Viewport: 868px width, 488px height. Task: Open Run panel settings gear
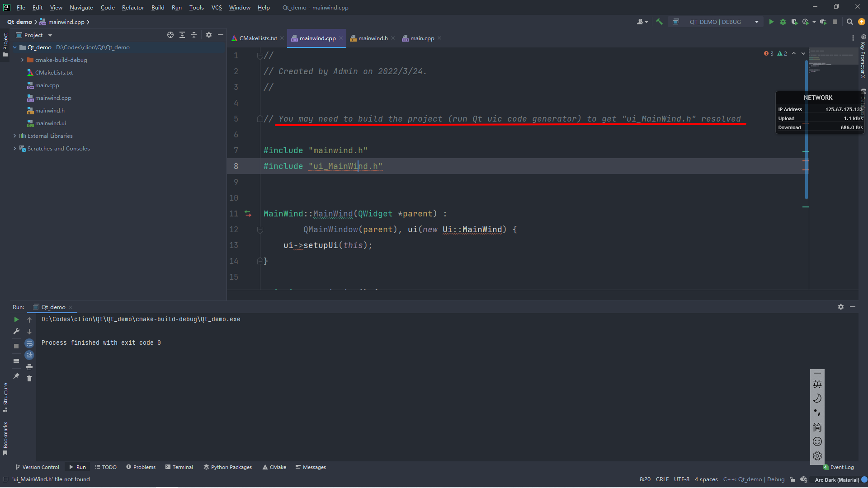point(841,307)
